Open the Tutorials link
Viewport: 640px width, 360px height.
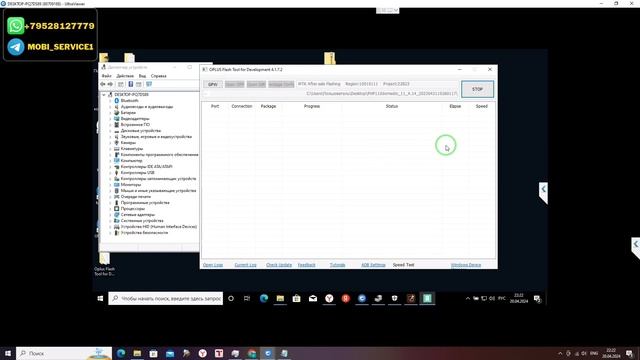coord(337,265)
